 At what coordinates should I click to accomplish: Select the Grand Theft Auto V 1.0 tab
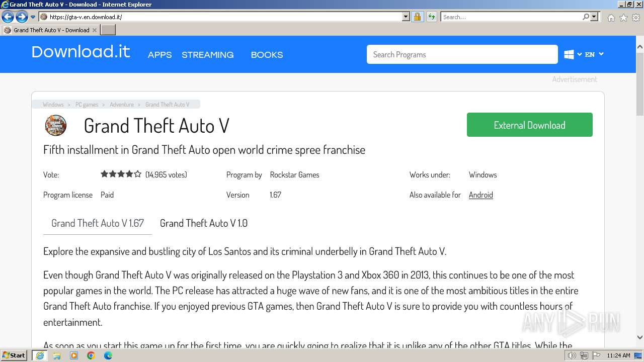(204, 223)
